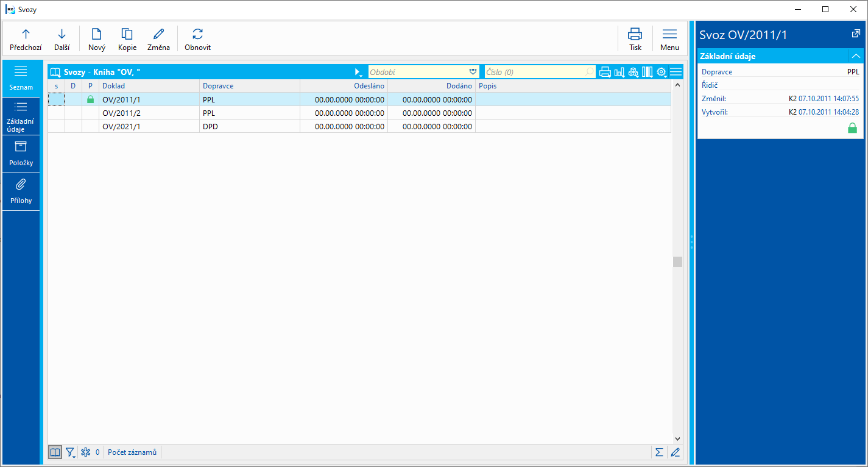
Task: Select row OV/2011/1
Action: tap(359, 99)
